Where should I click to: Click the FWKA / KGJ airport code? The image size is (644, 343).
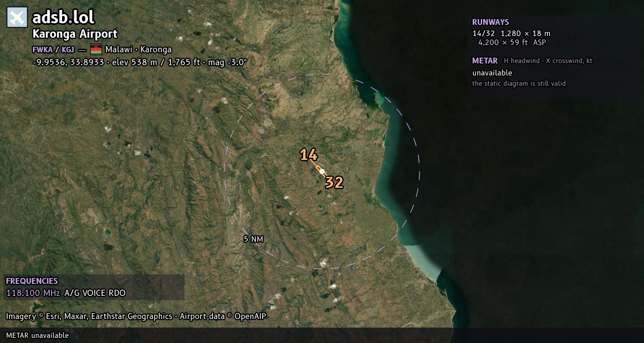point(53,49)
